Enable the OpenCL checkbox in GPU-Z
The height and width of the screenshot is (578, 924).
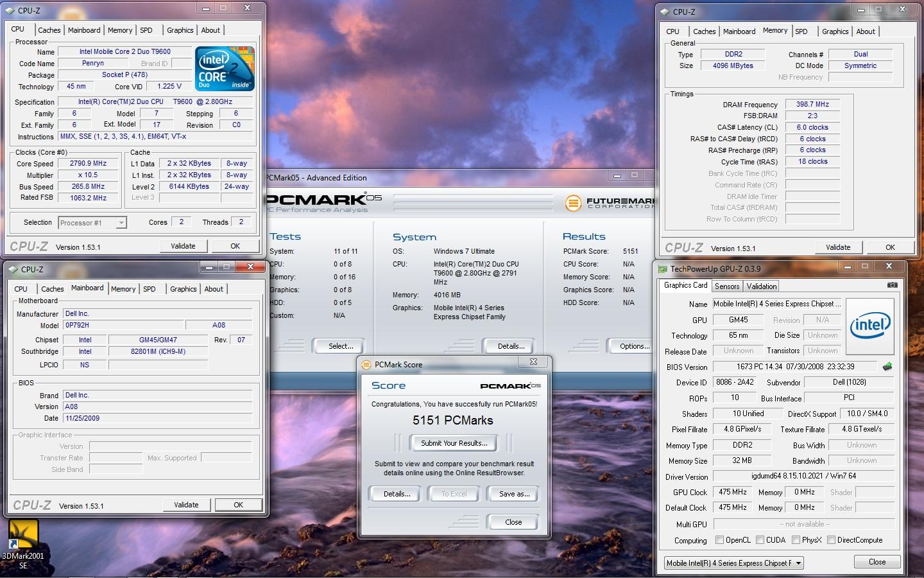(x=719, y=540)
